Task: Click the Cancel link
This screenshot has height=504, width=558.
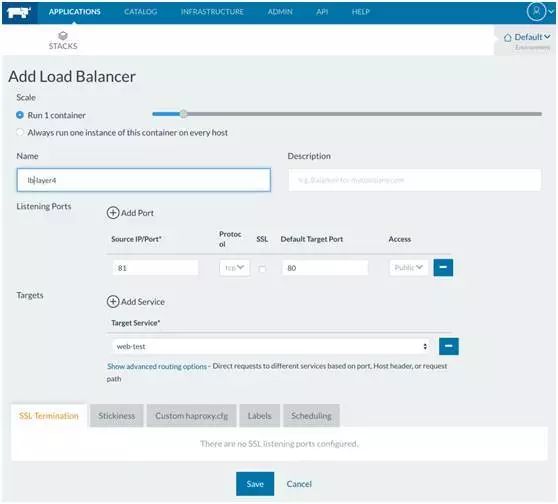Action: (299, 484)
